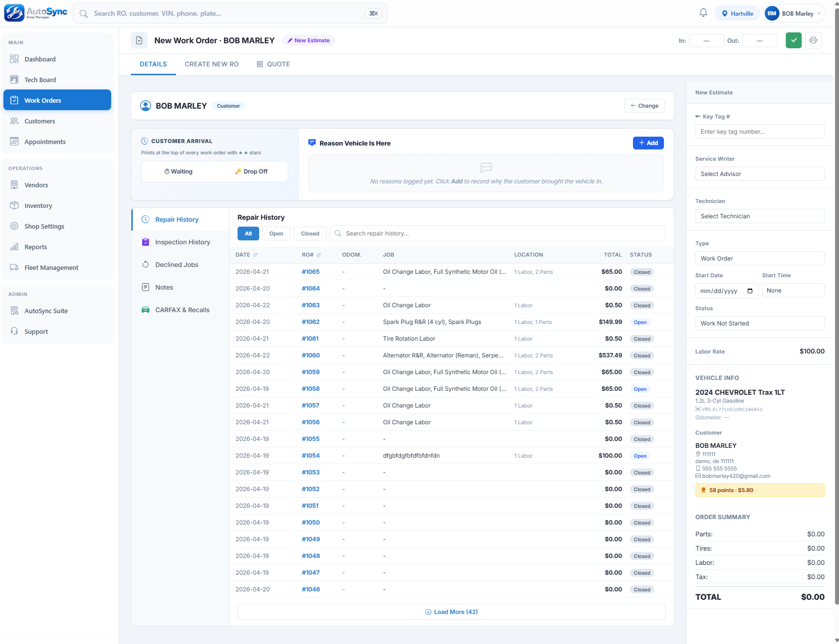Go to Customers in sidebar
Screen dimensions: 839x644
coord(57,121)
